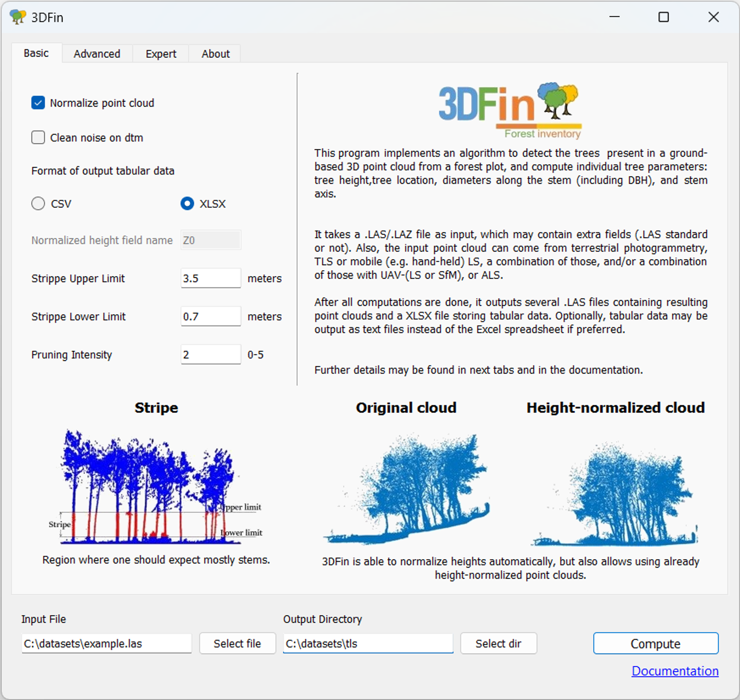740x700 pixels.
Task: Minimize the 3DFin window
Action: tap(614, 17)
